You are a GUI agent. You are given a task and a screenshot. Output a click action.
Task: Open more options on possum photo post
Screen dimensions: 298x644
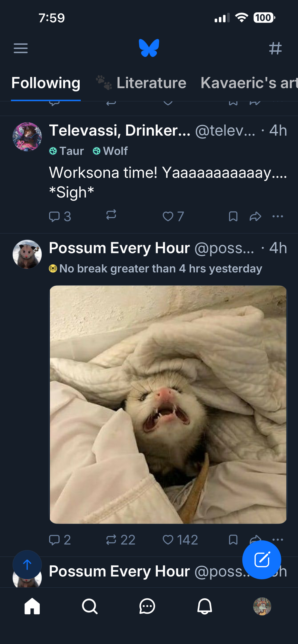tap(278, 539)
